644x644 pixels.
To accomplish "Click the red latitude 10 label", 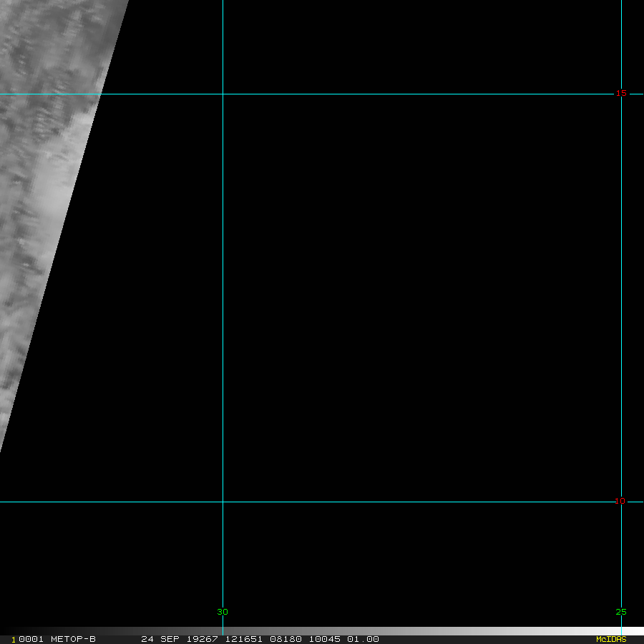I will (620, 501).
